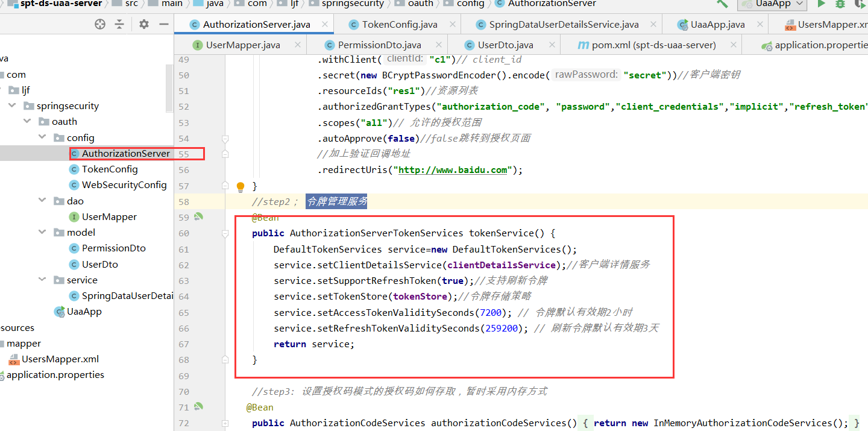Click AuthorizationServer breadcrumb in navigation bar

pyautogui.click(x=546, y=4)
